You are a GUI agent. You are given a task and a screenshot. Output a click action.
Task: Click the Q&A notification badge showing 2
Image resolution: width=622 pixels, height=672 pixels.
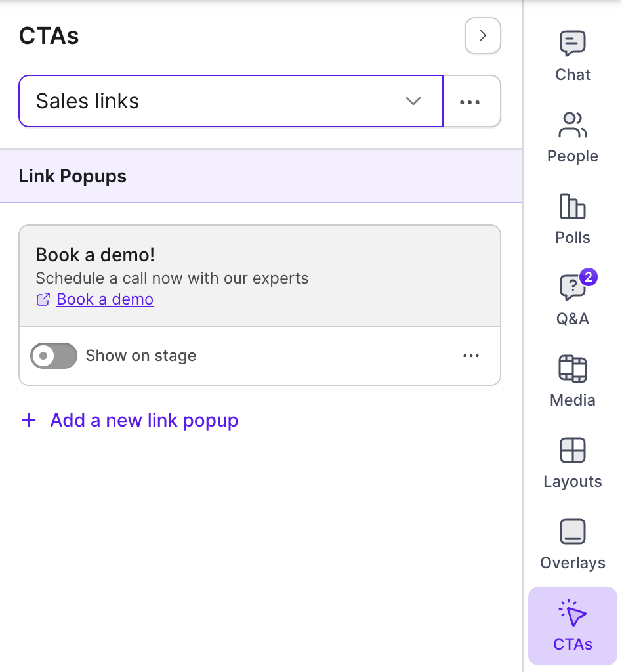589,277
